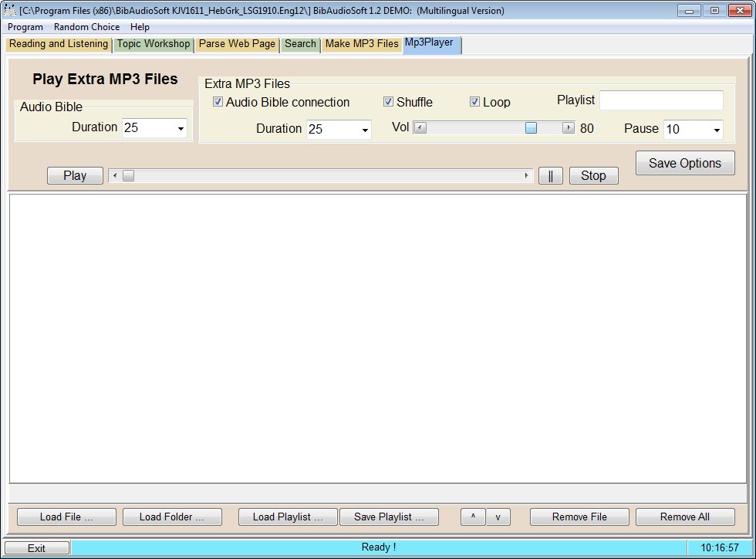The height and width of the screenshot is (559, 756).
Task: Click the Load File button
Action: (66, 517)
